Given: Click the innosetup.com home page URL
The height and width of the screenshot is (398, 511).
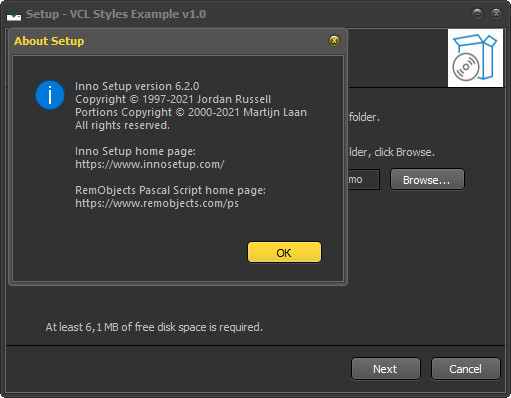Looking at the screenshot, I should tap(150, 164).
